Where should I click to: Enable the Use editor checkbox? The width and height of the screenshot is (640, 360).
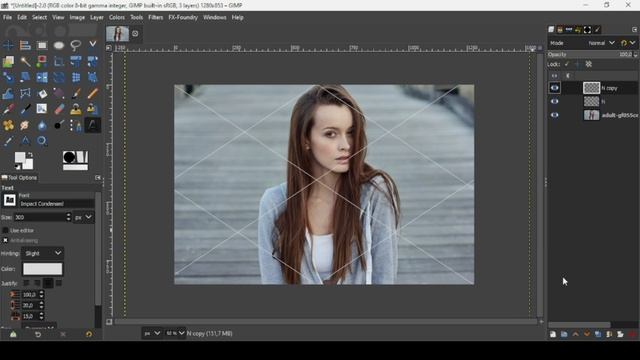[5, 231]
